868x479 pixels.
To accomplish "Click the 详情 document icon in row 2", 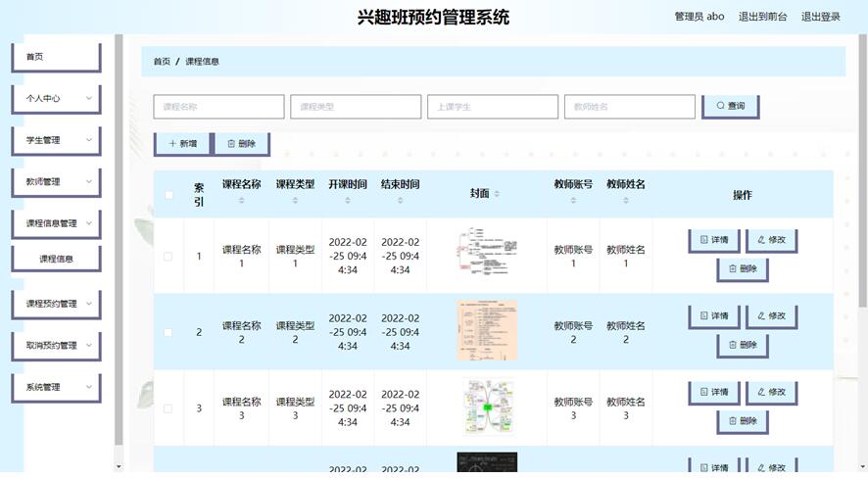I will coord(703,315).
